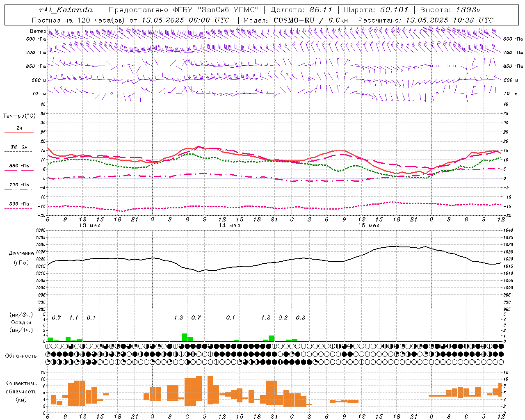Click the 10 м wind level label on left
The height and width of the screenshot is (420, 525).
[x=39, y=94]
